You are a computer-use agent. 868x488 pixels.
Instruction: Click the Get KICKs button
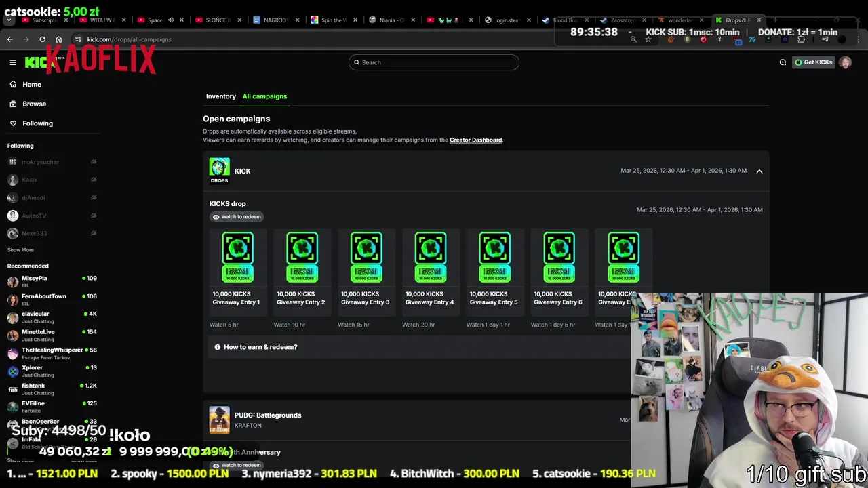[814, 62]
